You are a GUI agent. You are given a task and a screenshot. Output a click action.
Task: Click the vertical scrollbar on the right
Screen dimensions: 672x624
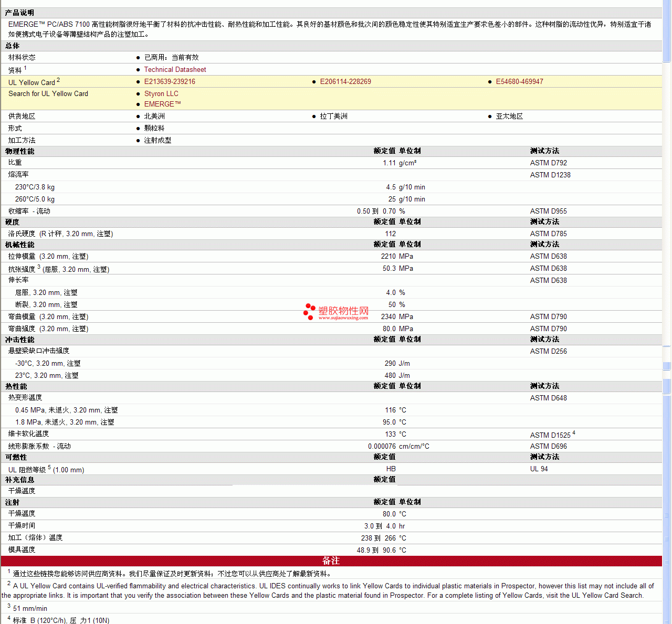[x=667, y=312]
